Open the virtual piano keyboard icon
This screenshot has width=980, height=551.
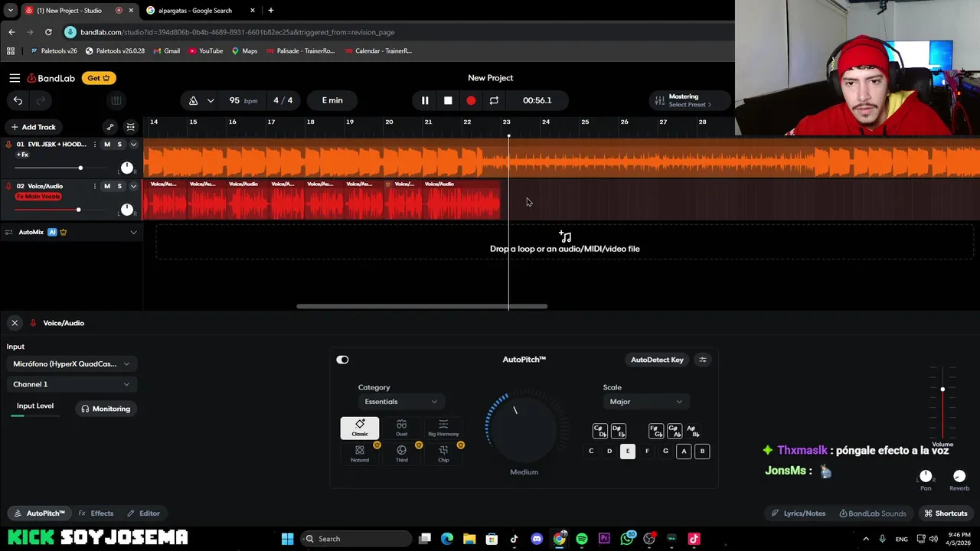[x=116, y=100]
